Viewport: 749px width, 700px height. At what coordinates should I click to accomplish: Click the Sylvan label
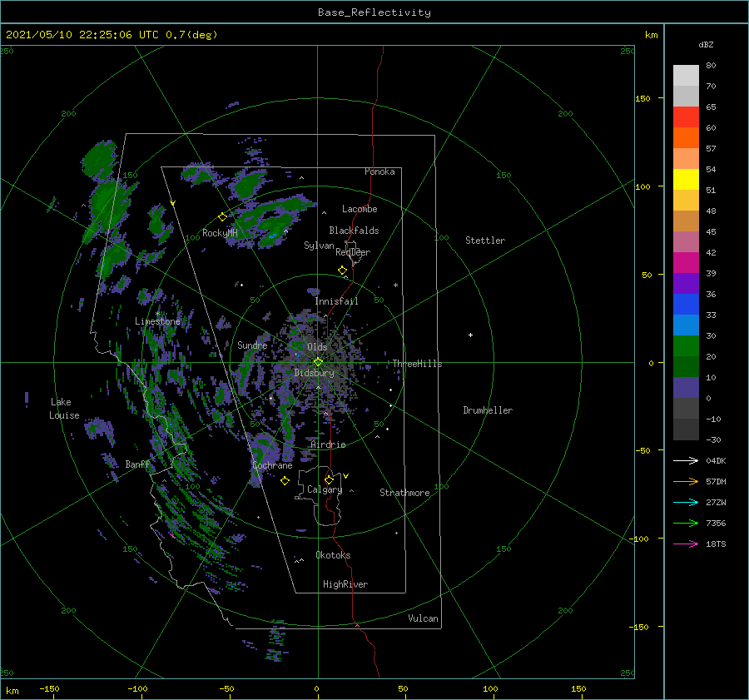pos(319,246)
